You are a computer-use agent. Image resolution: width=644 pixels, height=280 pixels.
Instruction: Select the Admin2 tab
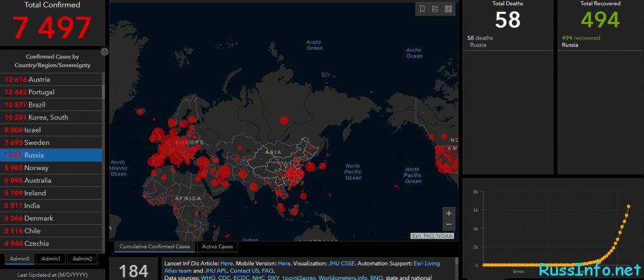click(x=82, y=259)
